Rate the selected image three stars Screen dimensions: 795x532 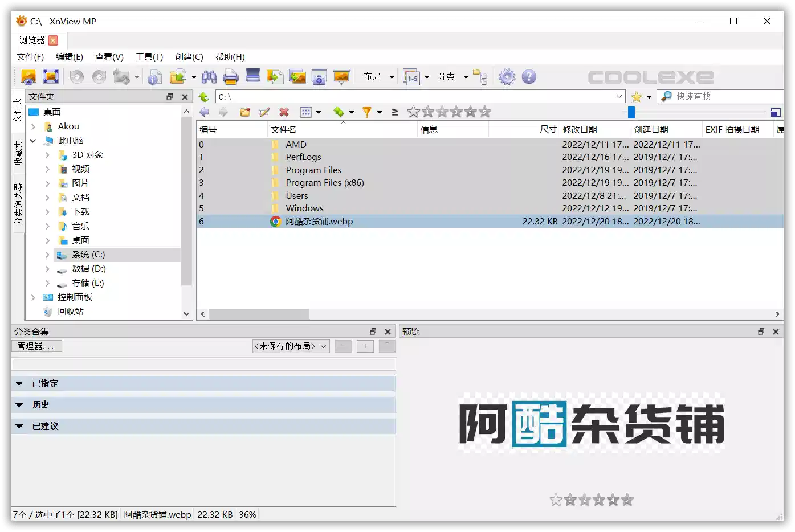[x=455, y=112]
